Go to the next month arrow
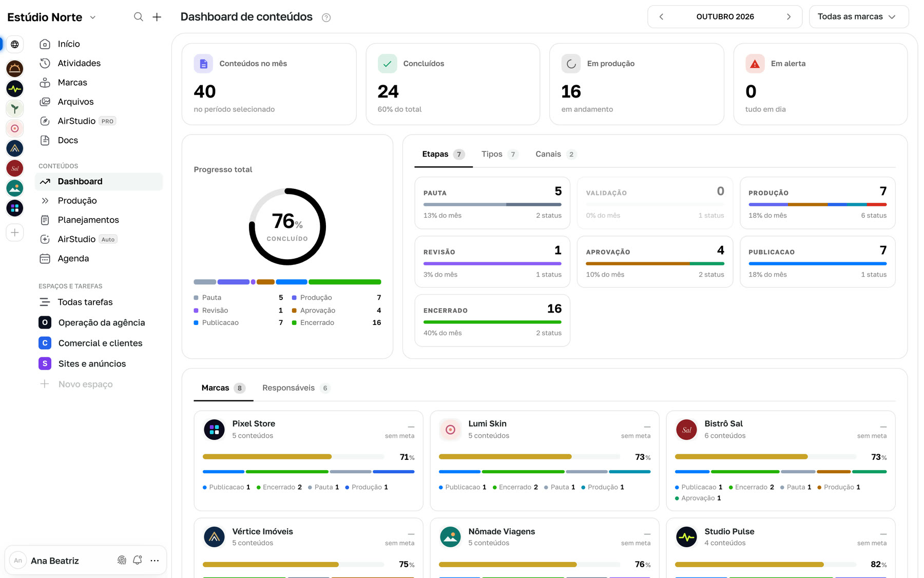The width and height of the screenshot is (924, 578). pyautogui.click(x=788, y=17)
